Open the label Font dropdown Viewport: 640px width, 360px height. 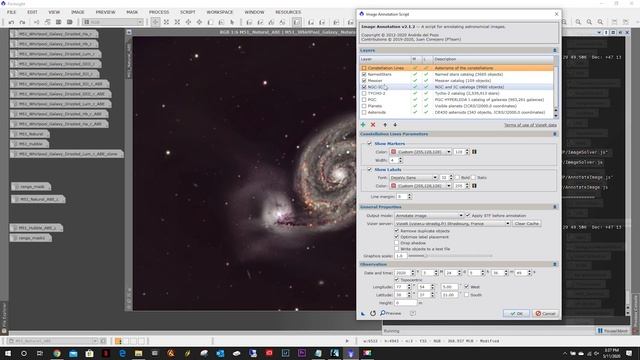[x=413, y=178]
